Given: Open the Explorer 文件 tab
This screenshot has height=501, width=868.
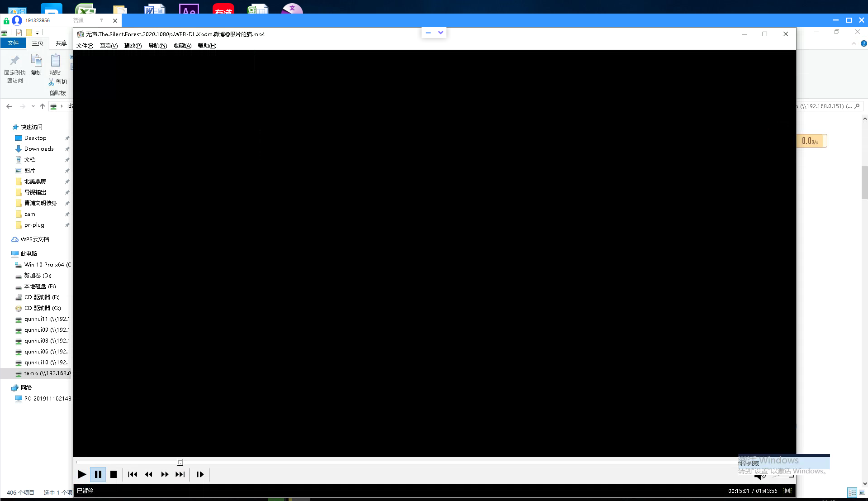Looking at the screenshot, I should point(13,43).
